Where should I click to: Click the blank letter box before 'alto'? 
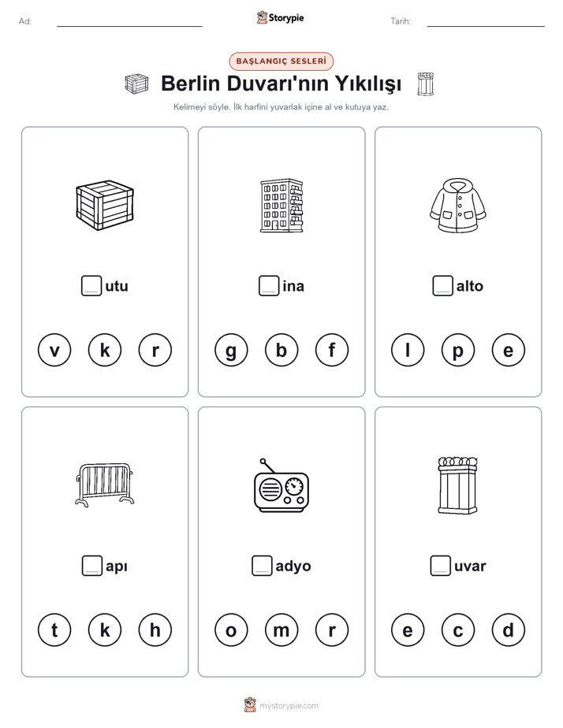pos(442,285)
